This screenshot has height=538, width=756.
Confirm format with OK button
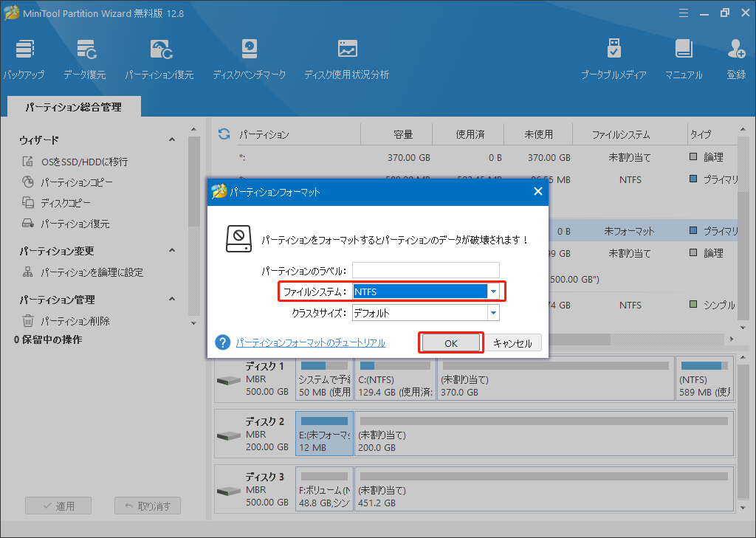(x=451, y=342)
